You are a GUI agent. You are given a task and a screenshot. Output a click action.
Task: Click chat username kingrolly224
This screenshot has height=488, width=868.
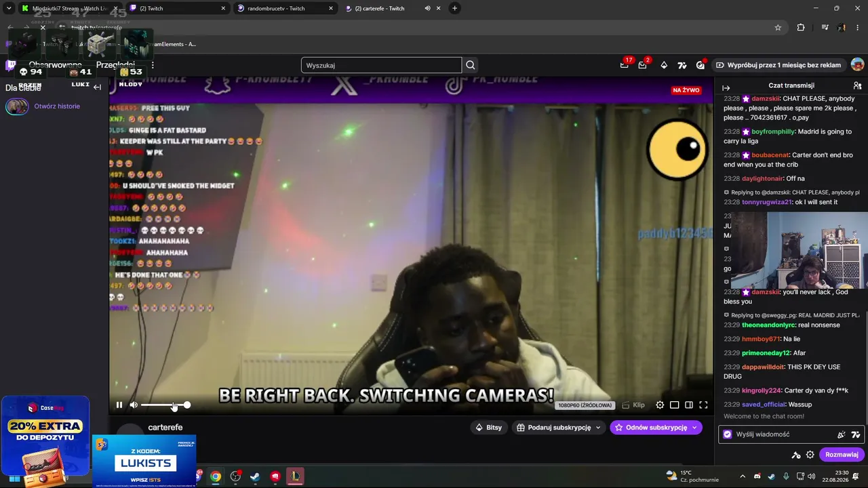762,390
